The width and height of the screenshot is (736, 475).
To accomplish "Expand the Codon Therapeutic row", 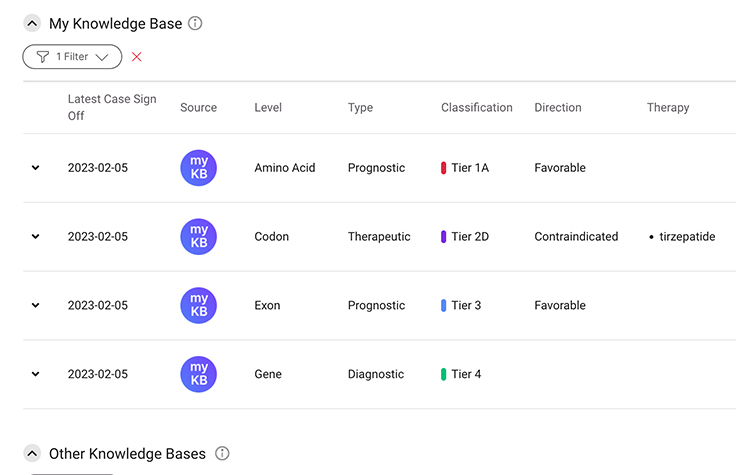I will point(36,237).
